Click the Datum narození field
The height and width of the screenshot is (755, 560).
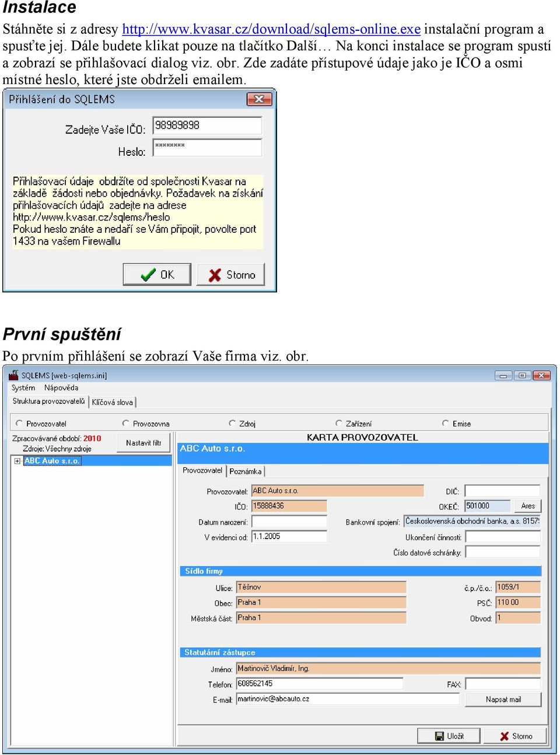(289, 522)
